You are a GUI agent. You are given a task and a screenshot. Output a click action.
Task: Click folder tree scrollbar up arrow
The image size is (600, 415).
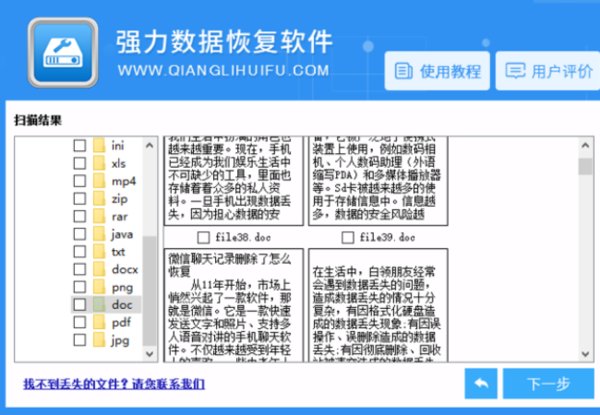click(150, 145)
